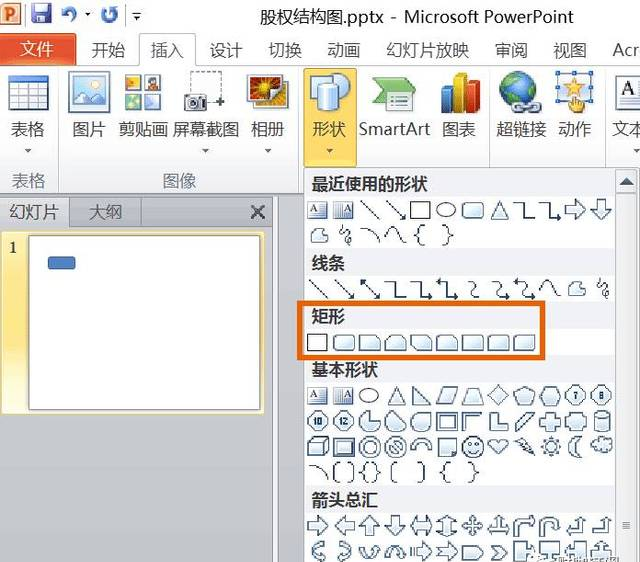Viewport: 640px width, 562px height.
Task: Switch to the 开始 ribbon tab
Action: coord(108,50)
